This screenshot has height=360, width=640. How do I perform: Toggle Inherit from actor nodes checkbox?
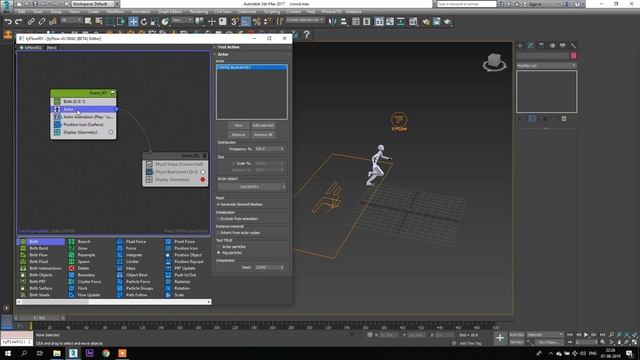point(218,233)
